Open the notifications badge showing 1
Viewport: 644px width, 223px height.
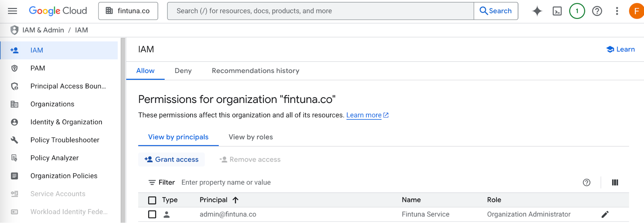click(x=577, y=11)
